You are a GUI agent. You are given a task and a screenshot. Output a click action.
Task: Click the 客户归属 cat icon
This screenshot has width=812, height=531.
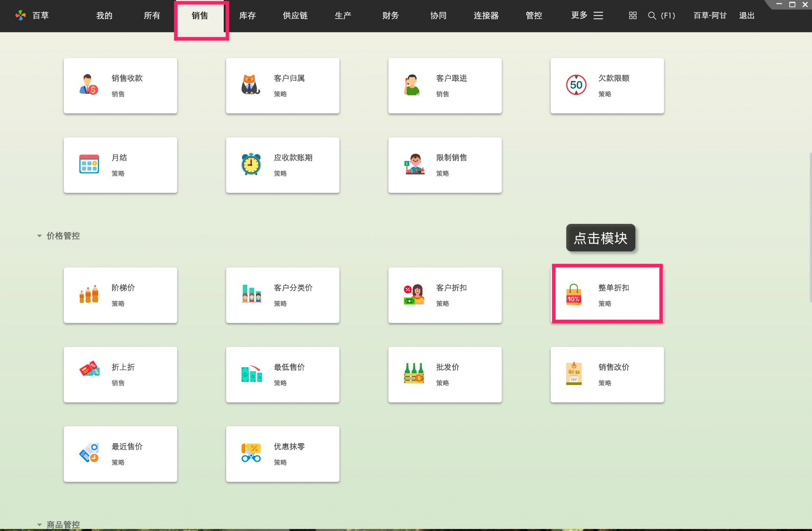point(250,85)
